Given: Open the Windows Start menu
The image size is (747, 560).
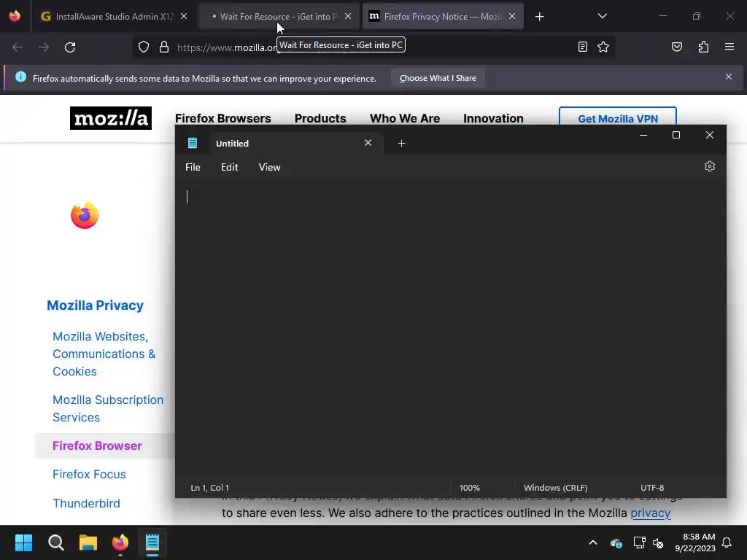Looking at the screenshot, I should coord(23,542).
